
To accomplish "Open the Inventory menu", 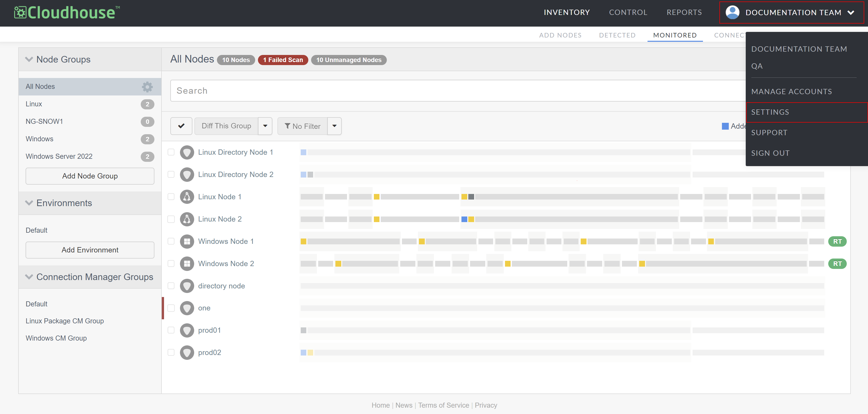I will (x=567, y=12).
